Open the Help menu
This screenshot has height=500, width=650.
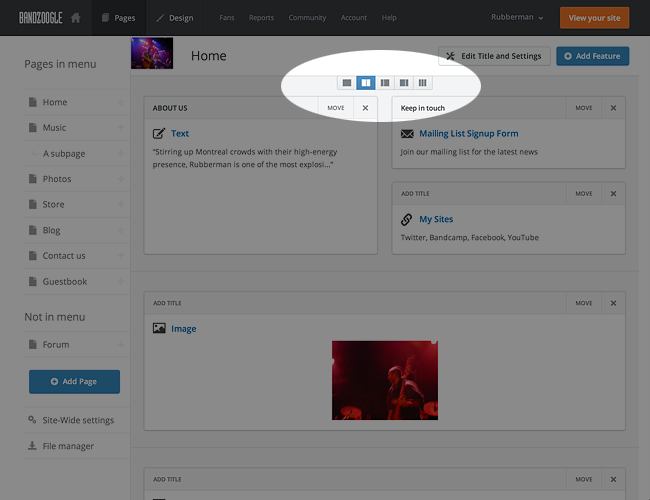click(389, 18)
